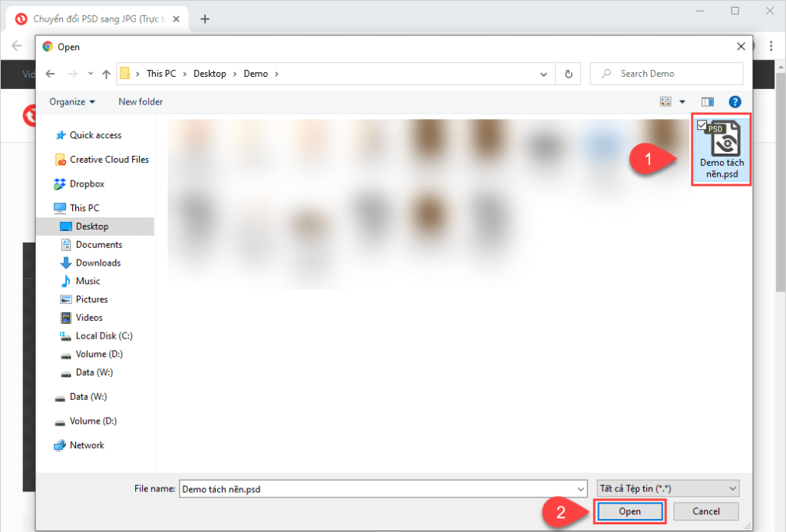Uncheck the Demo tách nền.psd checkbox
786x532 pixels.
coord(702,124)
